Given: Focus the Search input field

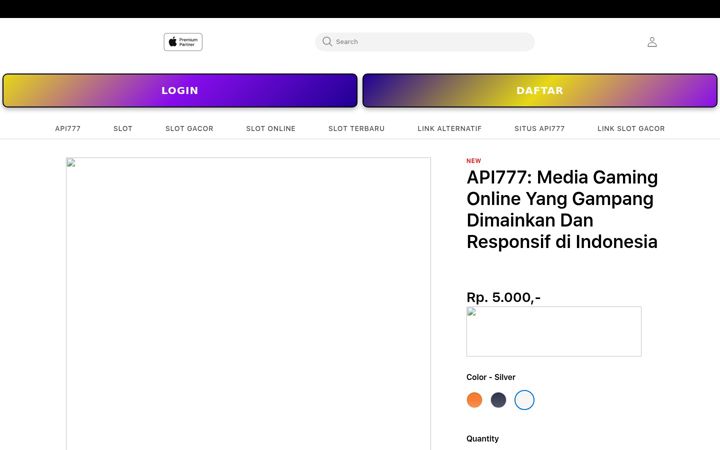Looking at the screenshot, I should pyautogui.click(x=425, y=42).
